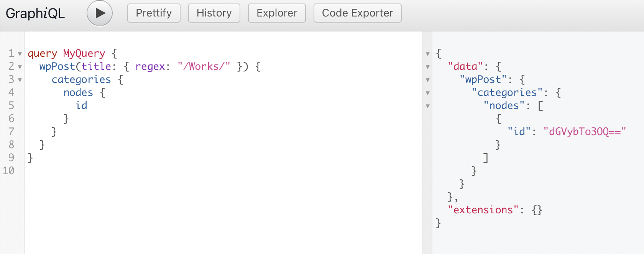Open the Explorer panel

(277, 13)
